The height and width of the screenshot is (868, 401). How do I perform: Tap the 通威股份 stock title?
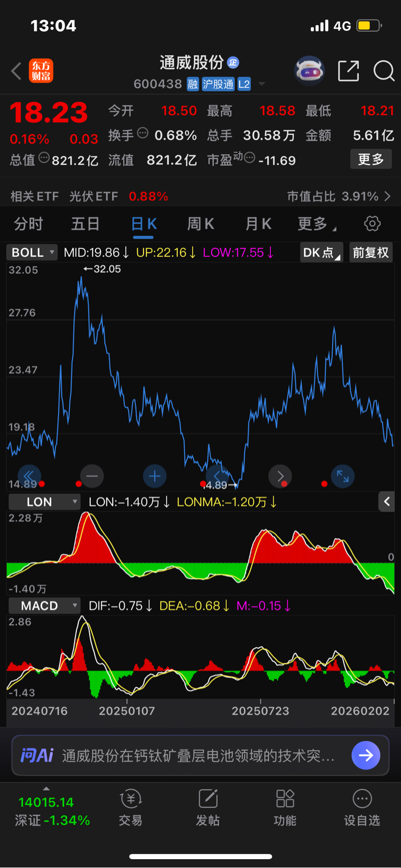pos(192,63)
